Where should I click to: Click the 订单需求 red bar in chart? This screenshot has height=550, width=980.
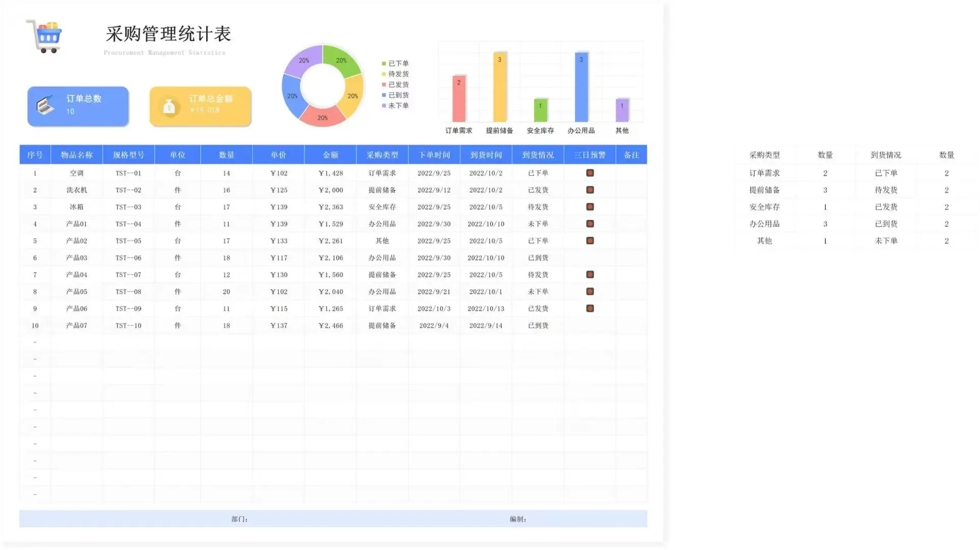(x=459, y=99)
